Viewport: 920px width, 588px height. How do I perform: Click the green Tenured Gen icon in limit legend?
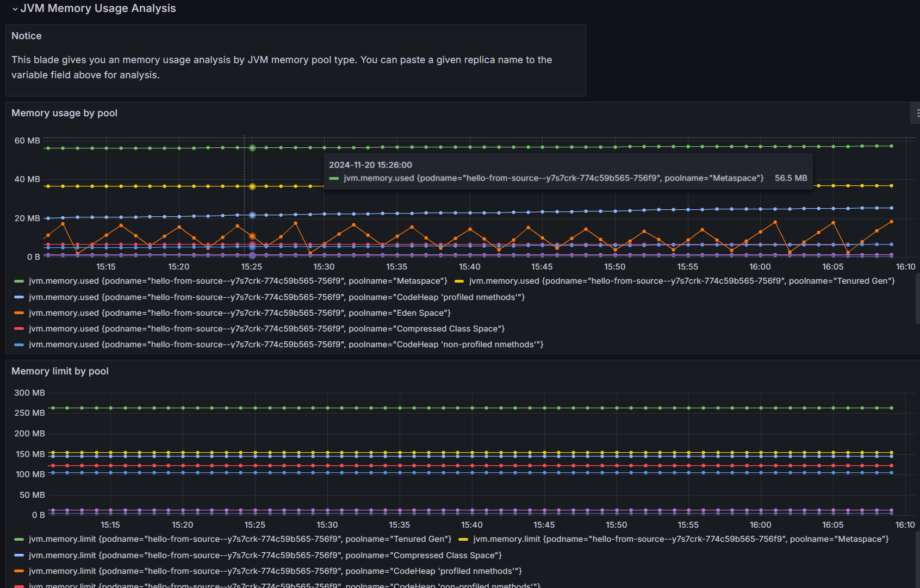(18, 539)
